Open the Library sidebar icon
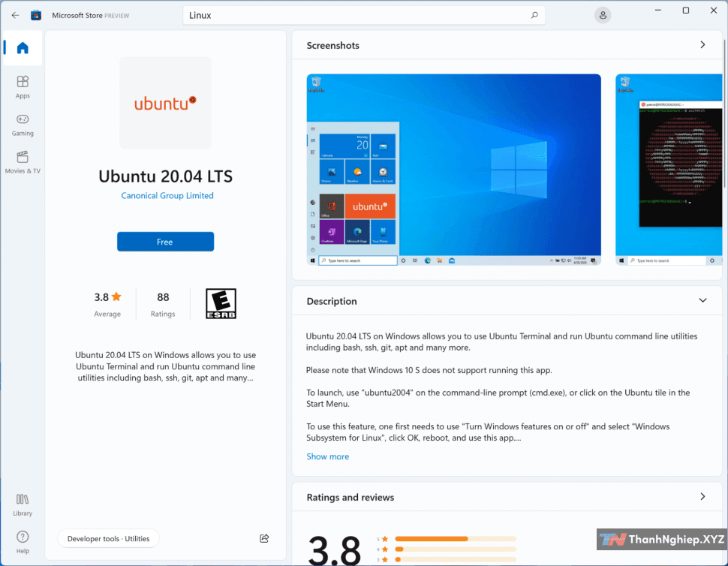The width and height of the screenshot is (728, 566). 23,504
